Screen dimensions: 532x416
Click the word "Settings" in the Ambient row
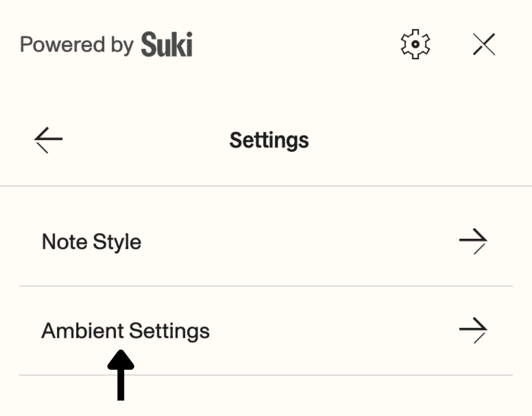click(169, 331)
